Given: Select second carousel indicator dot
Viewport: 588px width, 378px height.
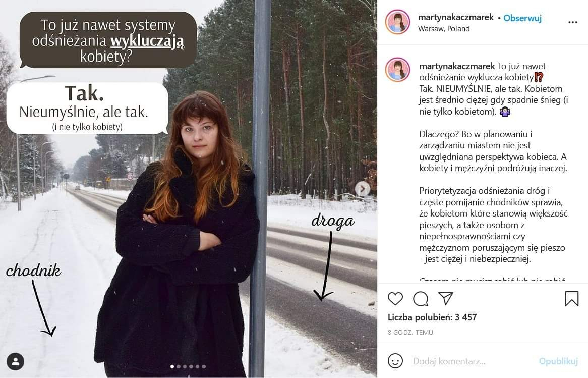Looking at the screenshot, I should point(179,366).
